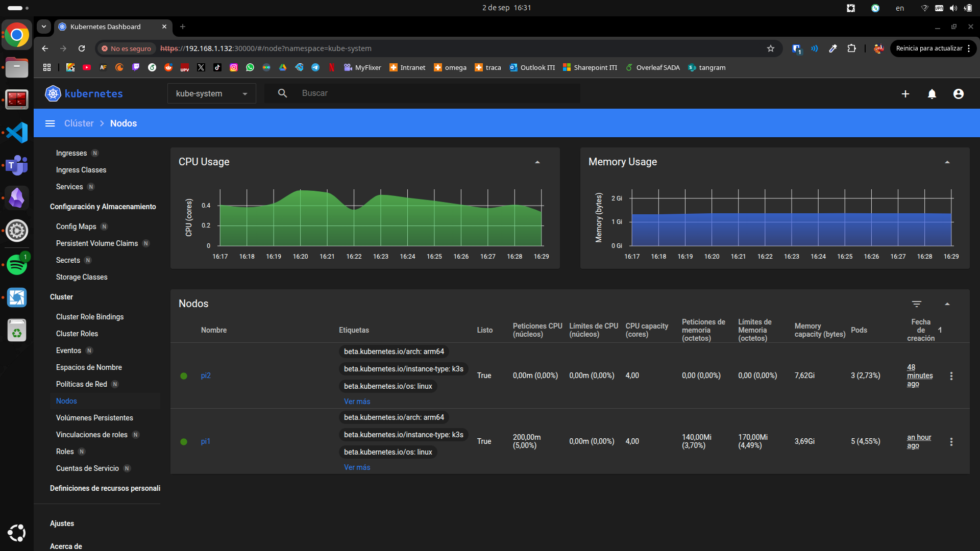This screenshot has width=980, height=551.
Task: Open Visual Studio Code from dock
Action: [x=17, y=133]
